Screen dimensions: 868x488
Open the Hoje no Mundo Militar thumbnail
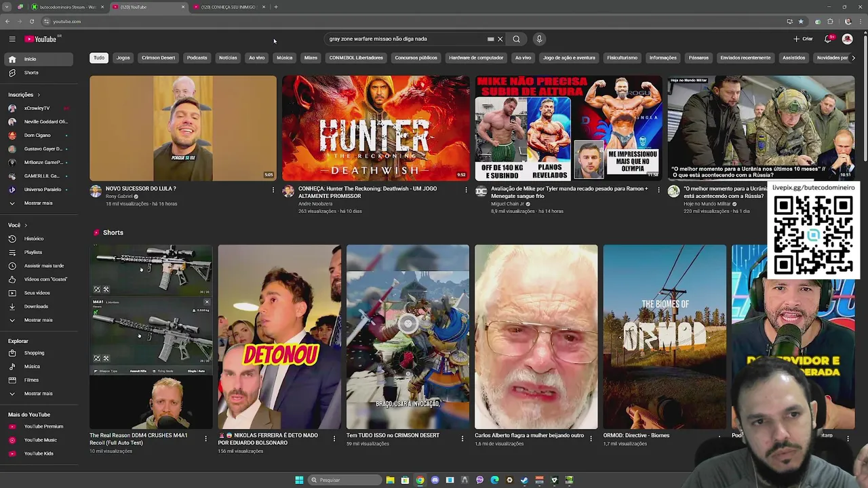[x=761, y=128]
